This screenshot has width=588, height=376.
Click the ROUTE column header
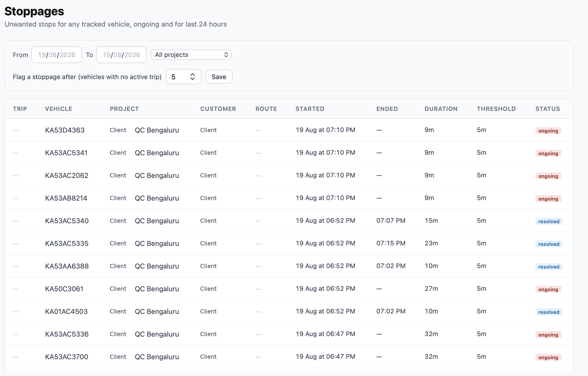pos(266,109)
